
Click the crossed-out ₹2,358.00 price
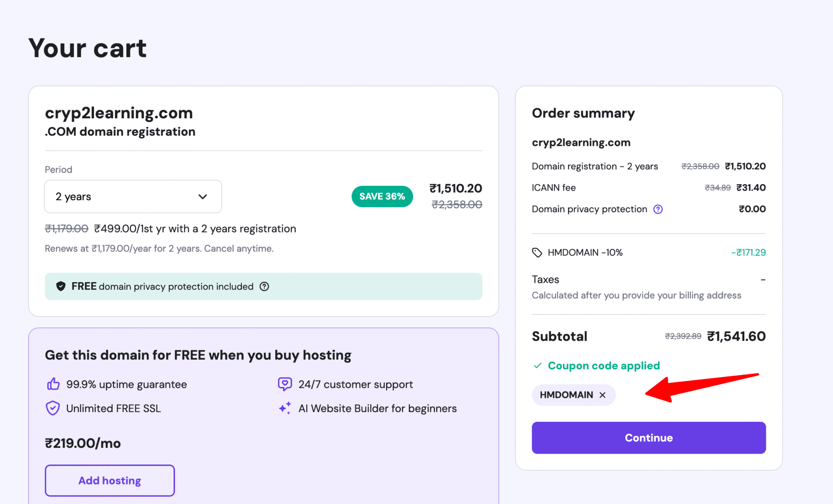(x=456, y=204)
